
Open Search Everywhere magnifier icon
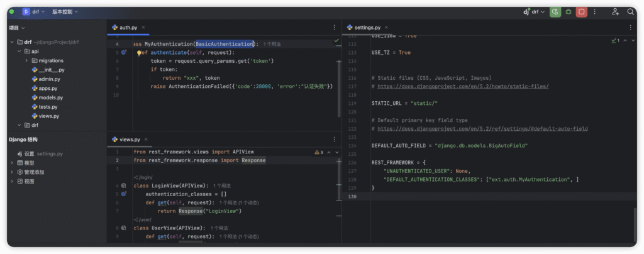click(x=630, y=11)
